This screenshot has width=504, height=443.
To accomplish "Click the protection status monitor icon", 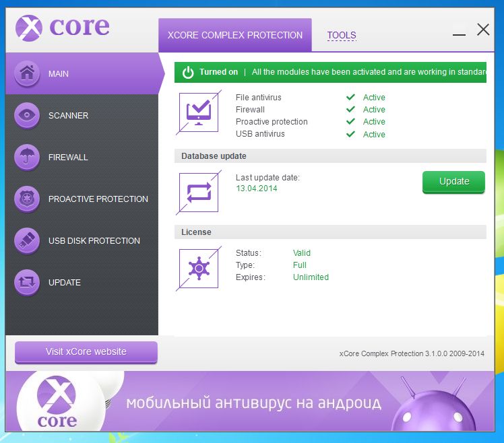I will [x=199, y=112].
